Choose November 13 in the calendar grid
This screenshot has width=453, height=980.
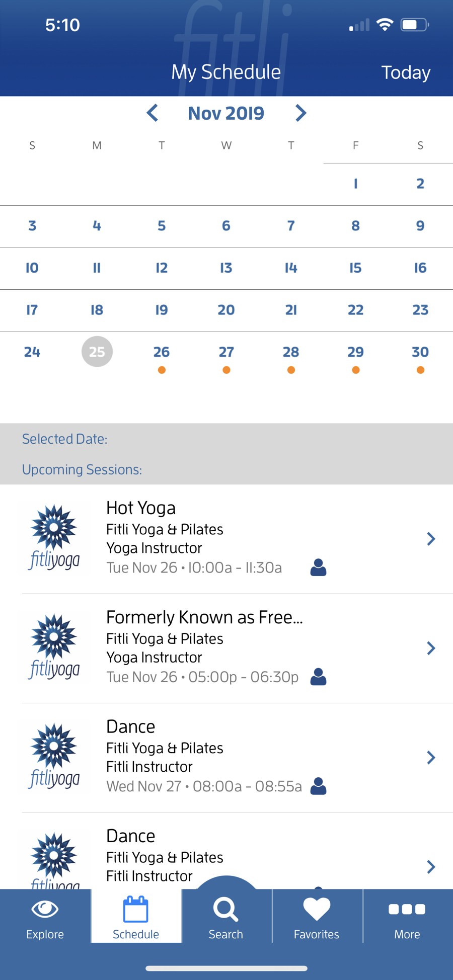click(x=226, y=268)
